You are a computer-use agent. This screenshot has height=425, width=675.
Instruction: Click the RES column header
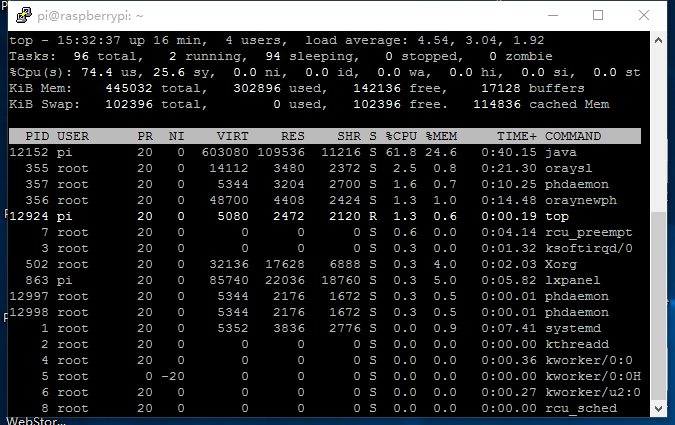click(293, 136)
